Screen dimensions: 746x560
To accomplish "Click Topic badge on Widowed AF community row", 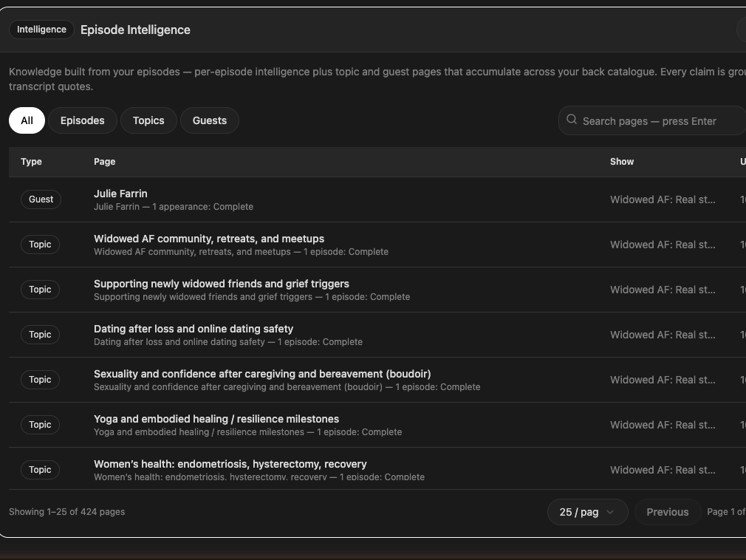I will [x=40, y=245].
